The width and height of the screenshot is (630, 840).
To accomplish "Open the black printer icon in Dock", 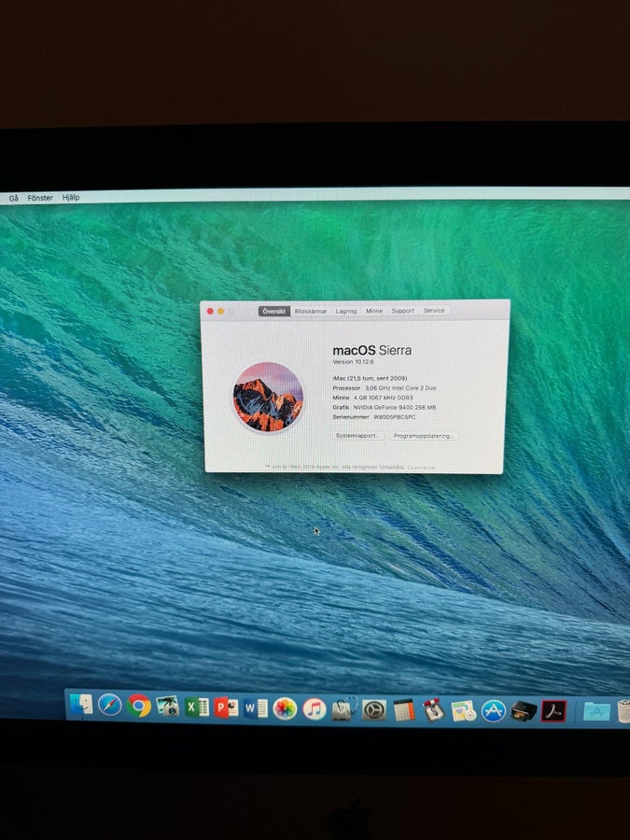I will (524, 711).
